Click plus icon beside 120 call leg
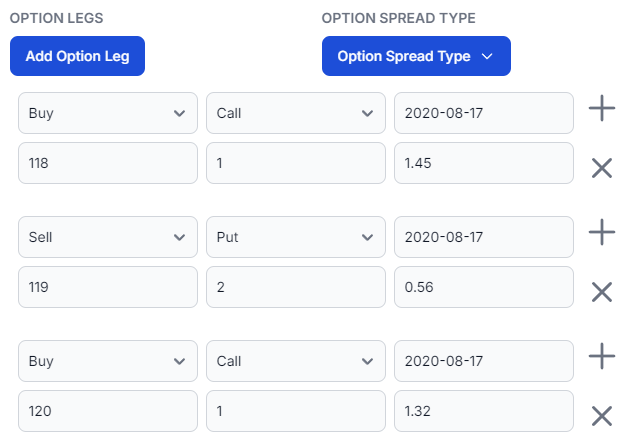 click(601, 356)
